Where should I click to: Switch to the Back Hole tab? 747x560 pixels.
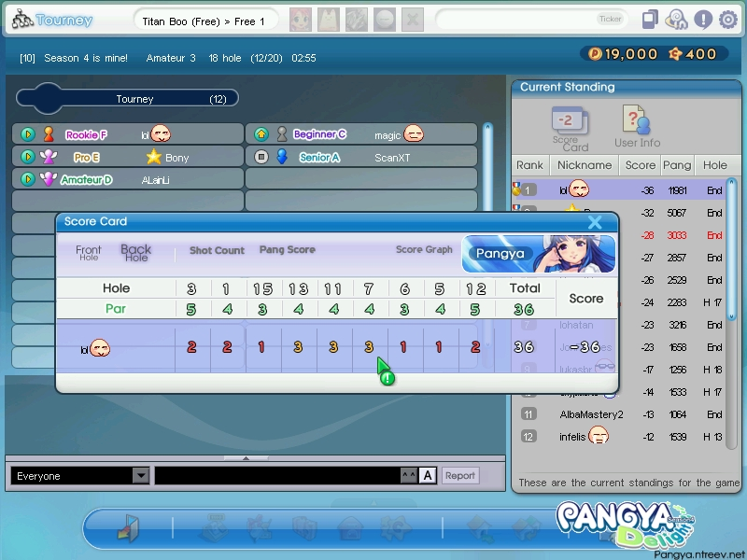135,252
